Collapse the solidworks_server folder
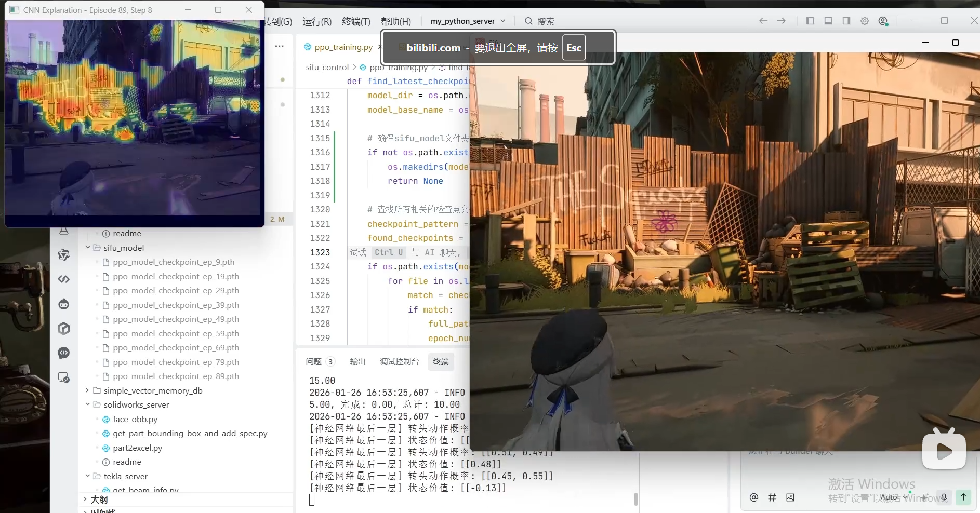 click(x=88, y=404)
